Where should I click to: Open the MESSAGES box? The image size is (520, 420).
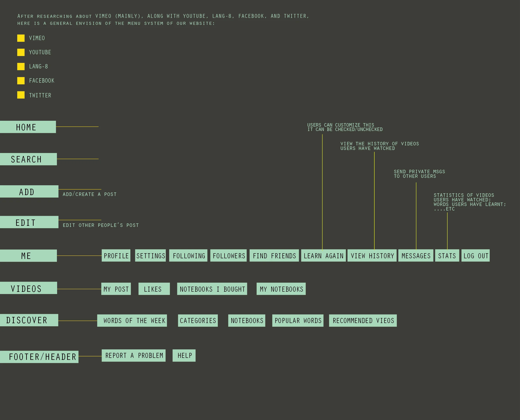[x=416, y=255]
